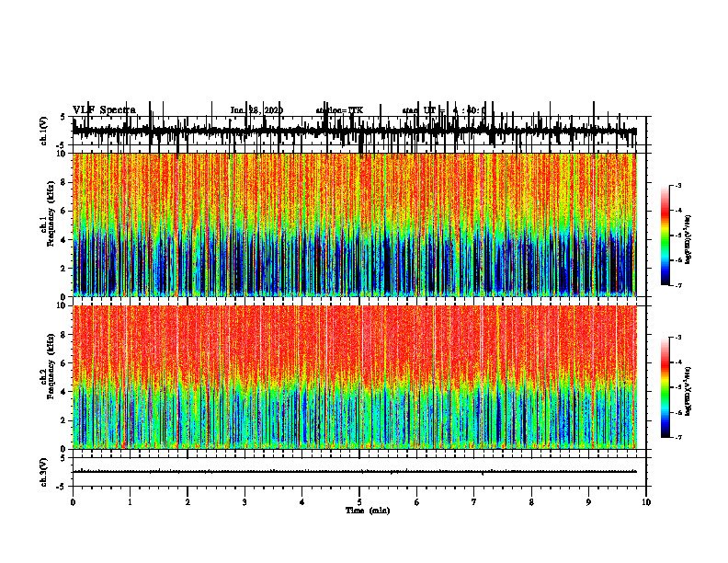Click the ch.1 spectrogram color scale bar
The image size is (728, 563).
[x=665, y=235]
